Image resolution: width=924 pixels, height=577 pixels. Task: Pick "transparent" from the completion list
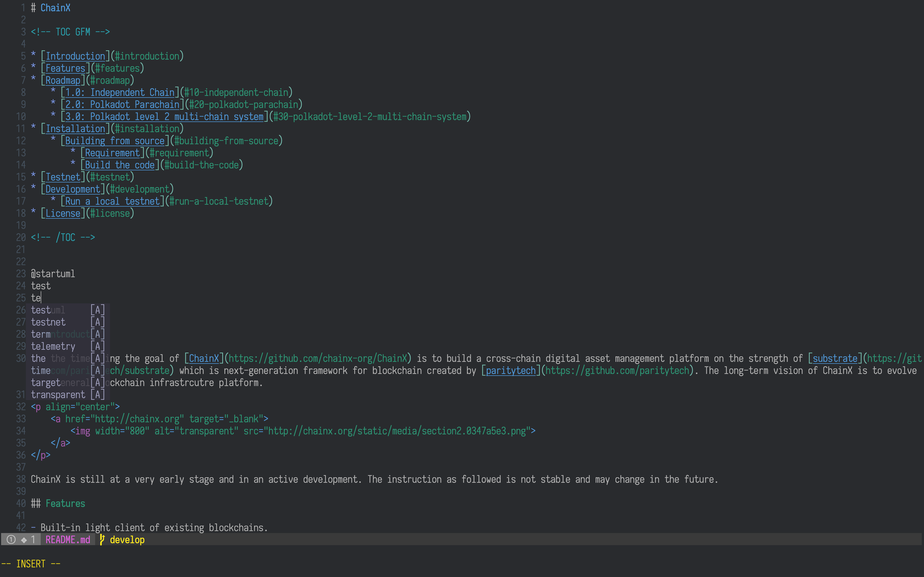tap(58, 395)
